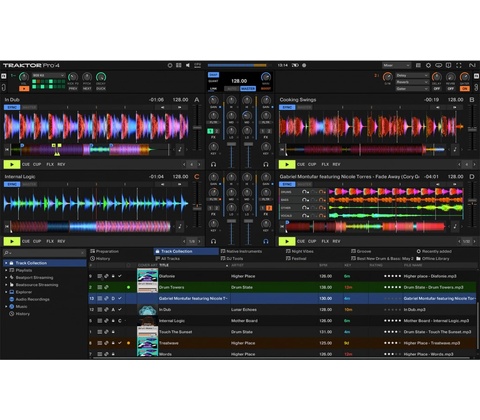The image size is (480, 420).
Task: Open the All Tracks favorite tab
Action: [x=168, y=259]
